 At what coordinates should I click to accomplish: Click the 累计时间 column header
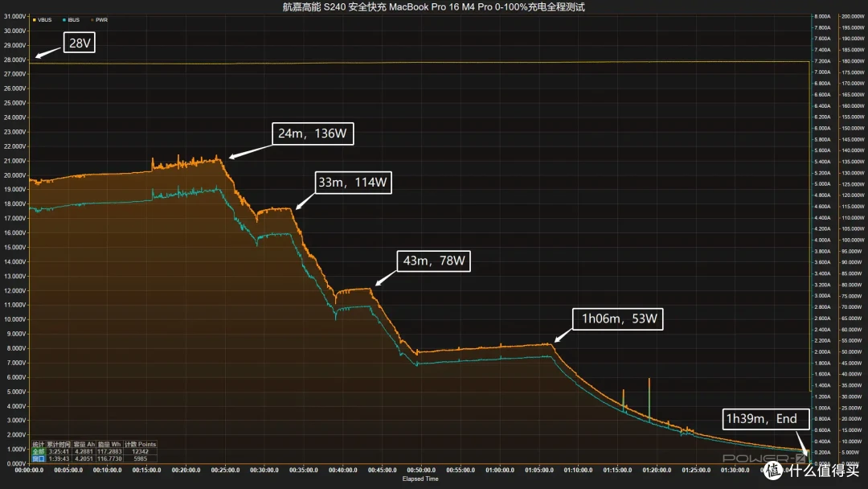click(59, 444)
